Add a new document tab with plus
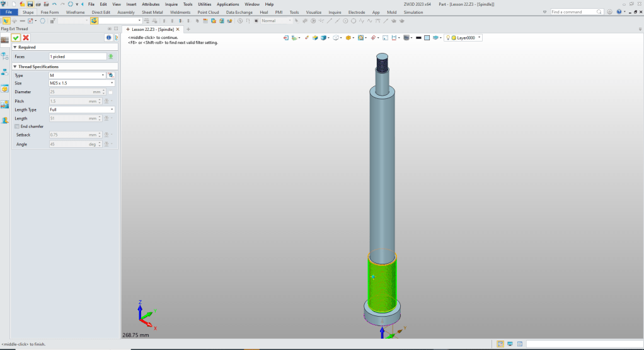Screen dimensions: 644x350 [x=188, y=29]
